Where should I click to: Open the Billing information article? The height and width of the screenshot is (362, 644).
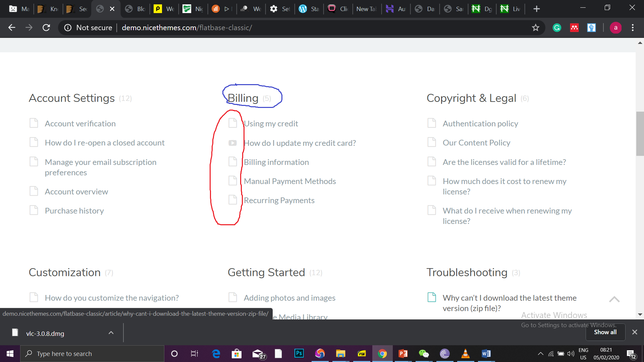276,162
